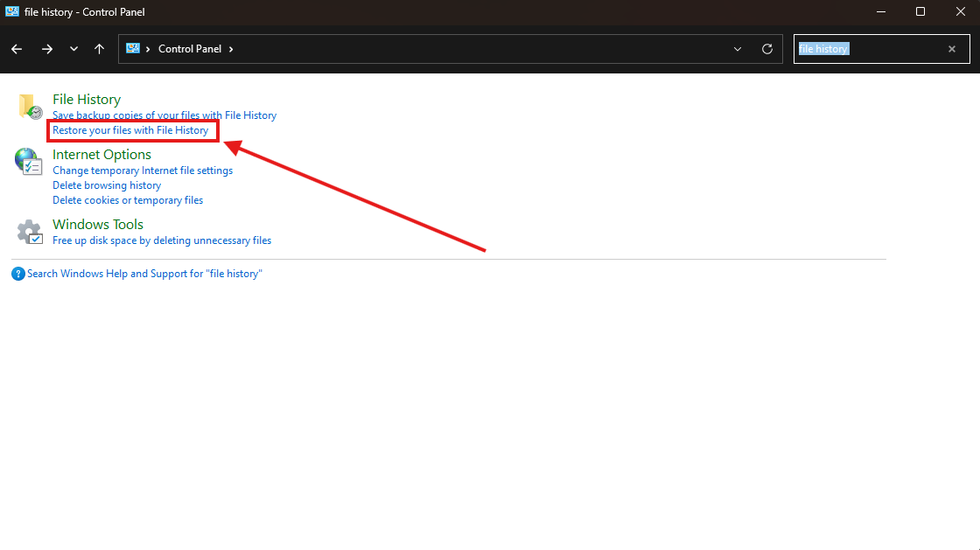Click the Windows Tools gear icon
This screenshot has width=980, height=550.
(x=30, y=232)
